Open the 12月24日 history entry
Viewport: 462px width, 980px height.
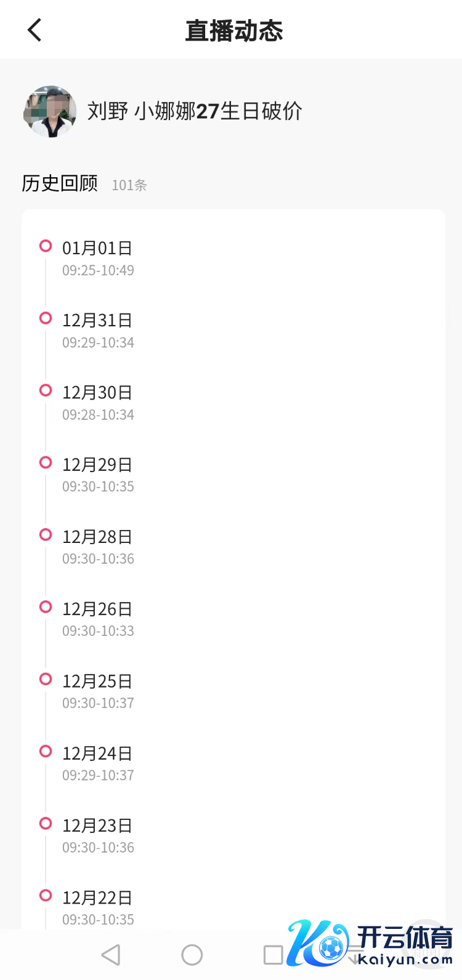[97, 763]
